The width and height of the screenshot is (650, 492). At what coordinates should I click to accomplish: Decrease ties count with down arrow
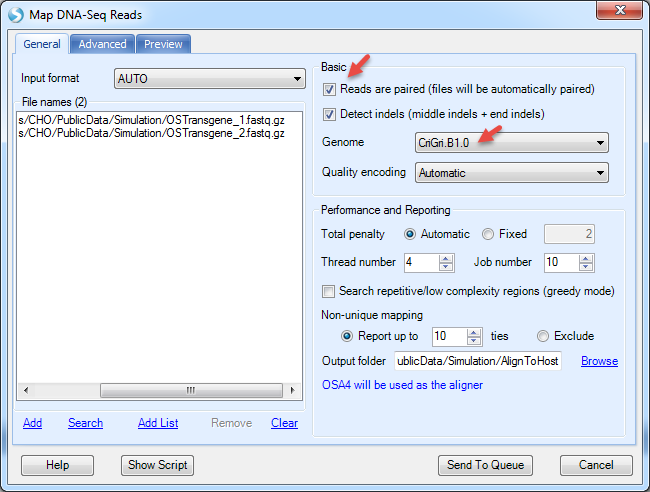(x=473, y=341)
